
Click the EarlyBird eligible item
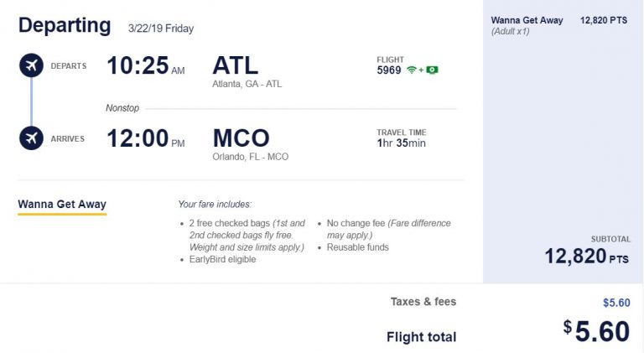[x=222, y=260]
